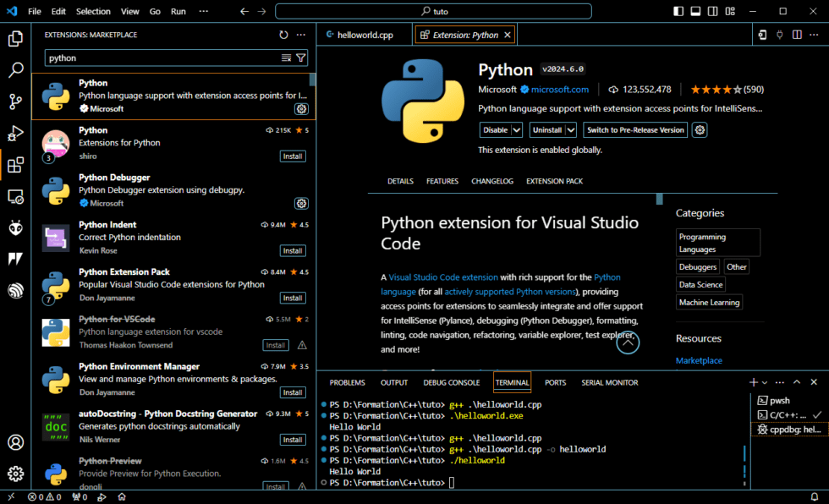Close the Extension: Python tab

tap(508, 35)
